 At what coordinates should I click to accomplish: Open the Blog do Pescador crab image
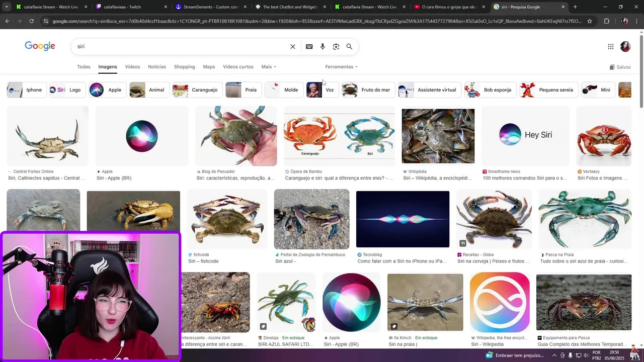[236, 136]
